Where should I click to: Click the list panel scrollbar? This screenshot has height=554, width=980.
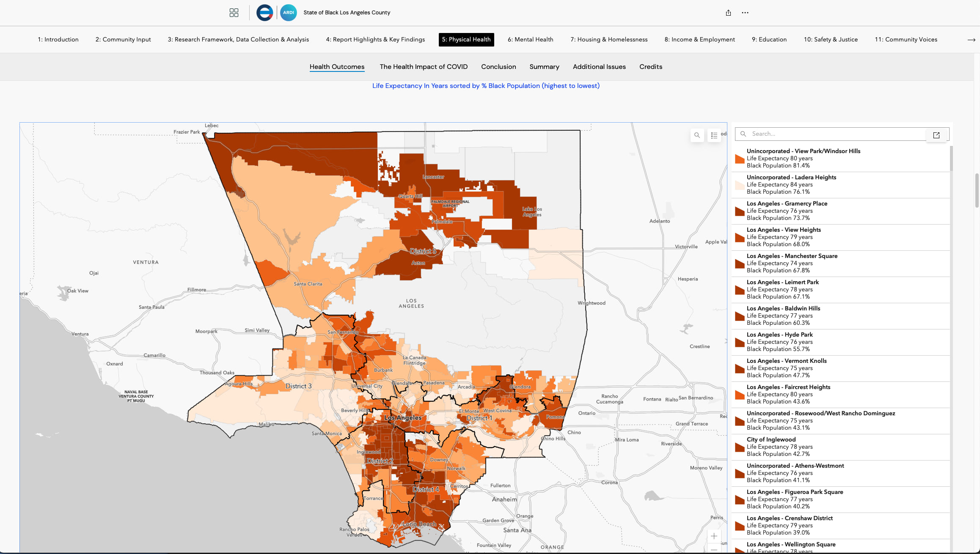[x=951, y=159]
